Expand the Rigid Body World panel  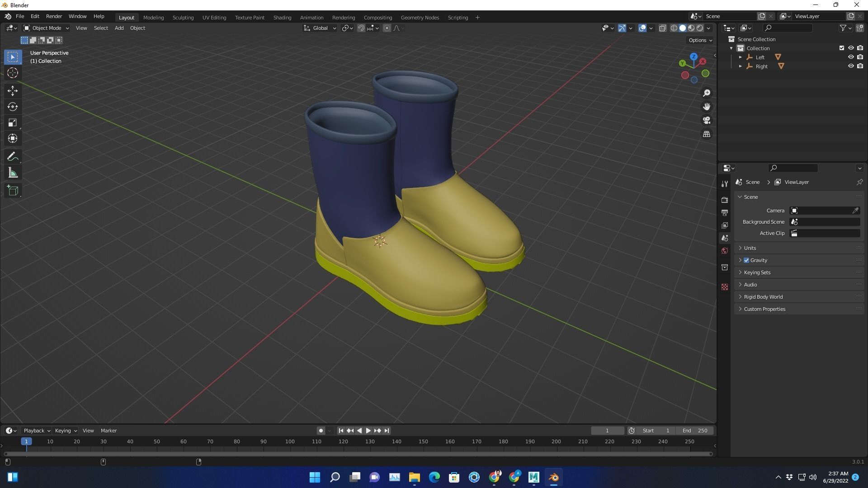(799, 297)
